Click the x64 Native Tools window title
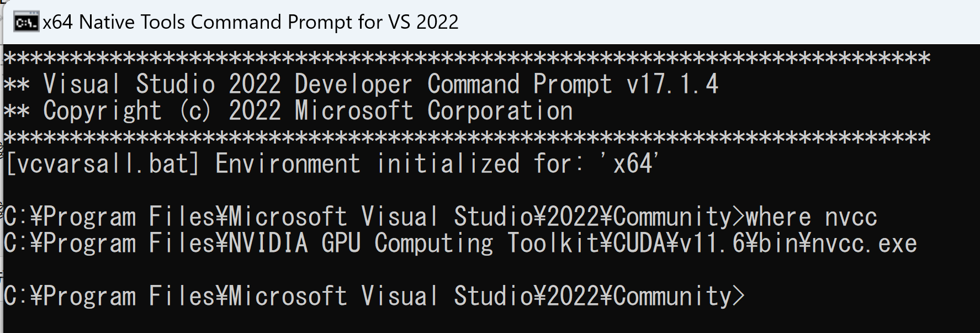This screenshot has height=333, width=980. tap(251, 22)
